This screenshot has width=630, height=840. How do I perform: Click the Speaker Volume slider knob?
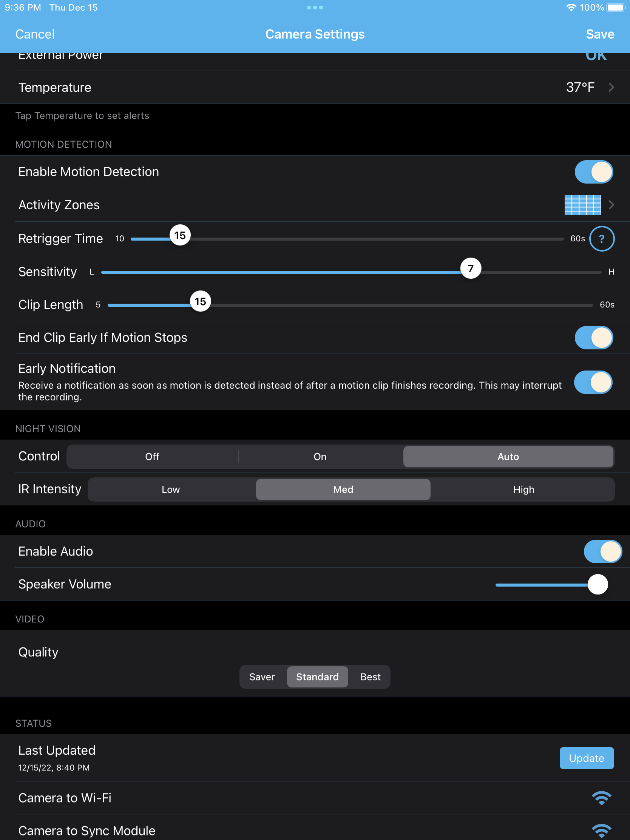(x=598, y=584)
